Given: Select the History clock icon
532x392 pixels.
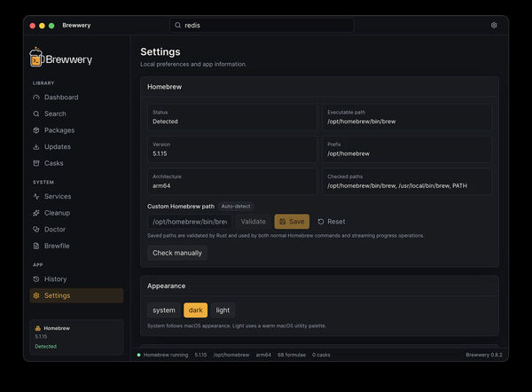Looking at the screenshot, I should [x=36, y=279].
